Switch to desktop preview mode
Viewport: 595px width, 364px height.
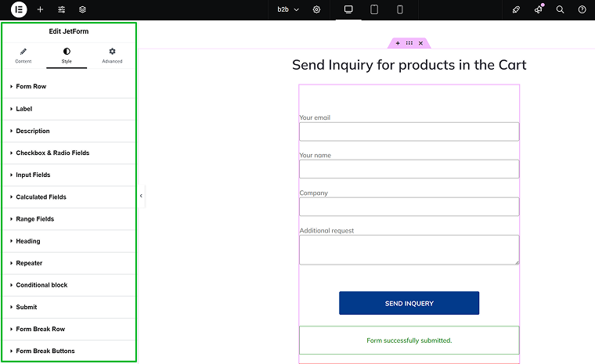(348, 9)
